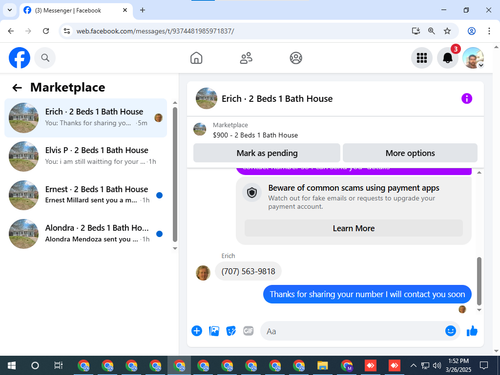Screen dimensions: 500x375
Task: Select the (707) 563-9818 message bubble
Action: tap(248, 271)
